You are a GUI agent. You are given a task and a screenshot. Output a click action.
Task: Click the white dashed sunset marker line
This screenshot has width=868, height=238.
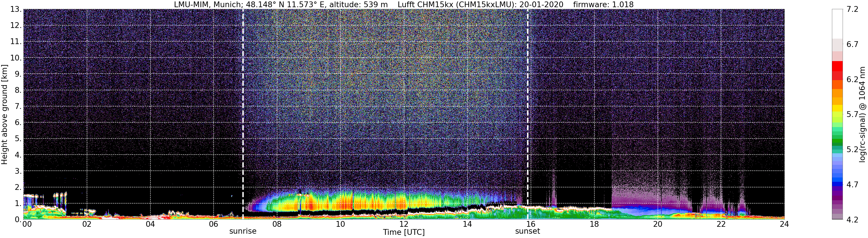click(527, 114)
